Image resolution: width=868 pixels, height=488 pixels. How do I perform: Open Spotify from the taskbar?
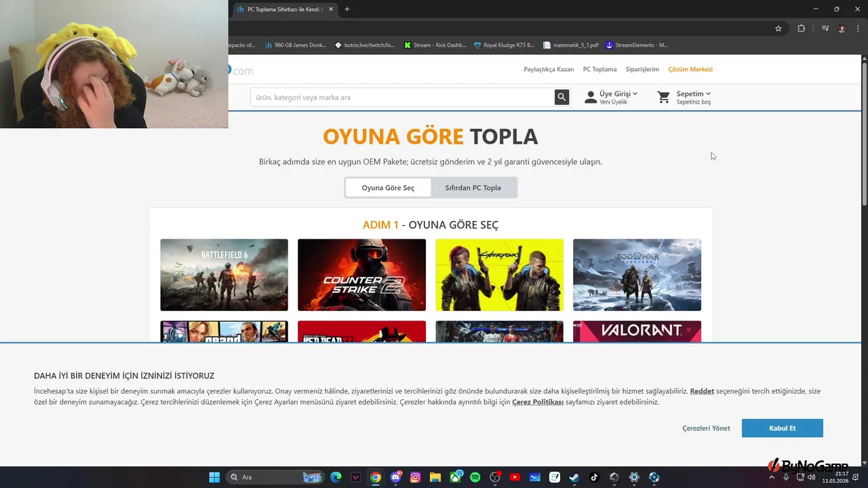tap(475, 477)
